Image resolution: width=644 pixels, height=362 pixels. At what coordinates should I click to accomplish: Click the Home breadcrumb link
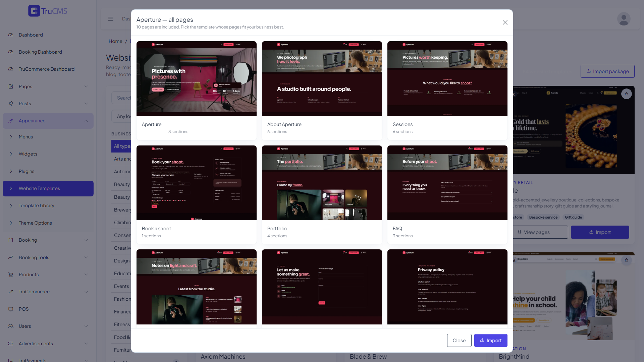(115, 41)
